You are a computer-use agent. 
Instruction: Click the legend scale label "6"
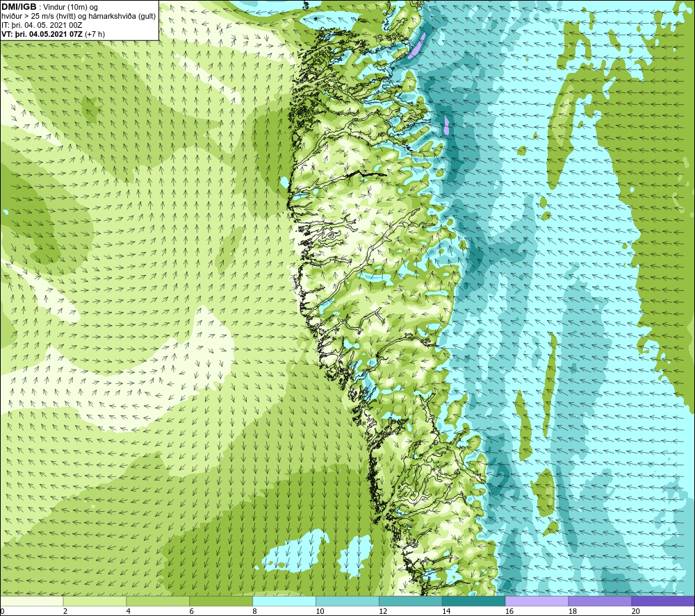pyautogui.click(x=192, y=611)
